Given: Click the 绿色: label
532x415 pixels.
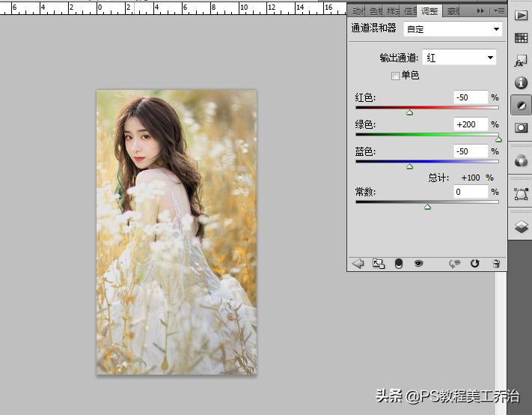Looking at the screenshot, I should pos(365,124).
